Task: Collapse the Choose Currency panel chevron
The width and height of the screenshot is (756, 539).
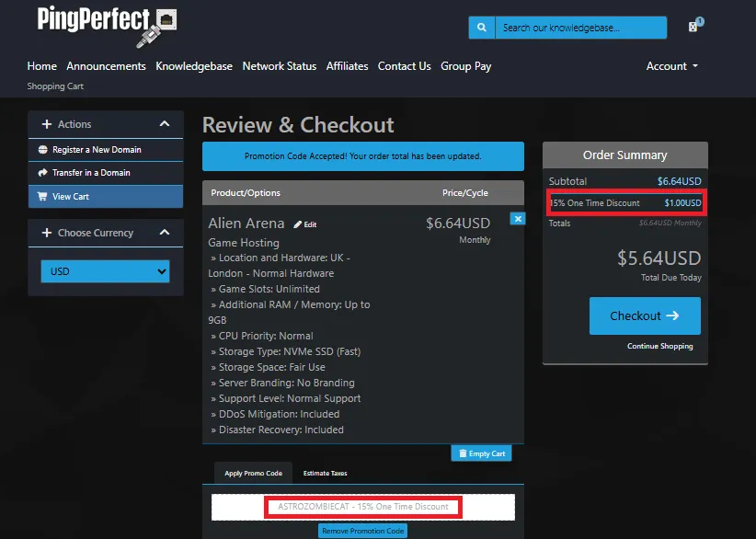Action: pos(165,233)
